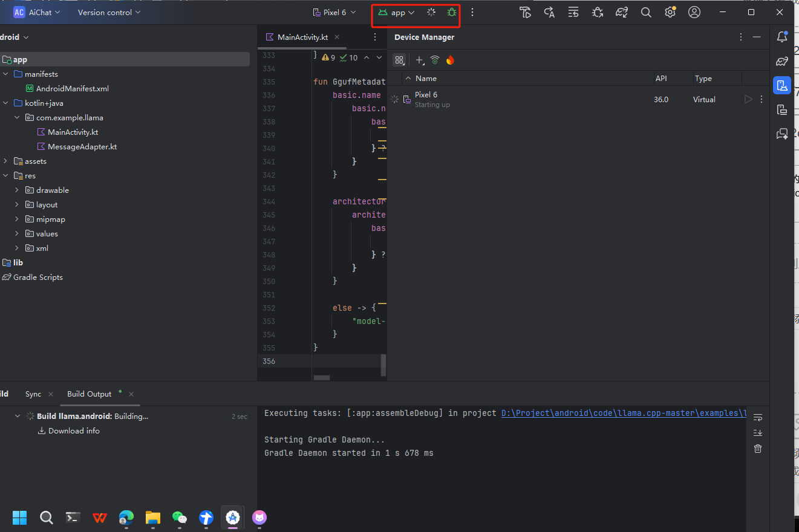Click the Firebase flame icon in Device Manager

(450, 60)
